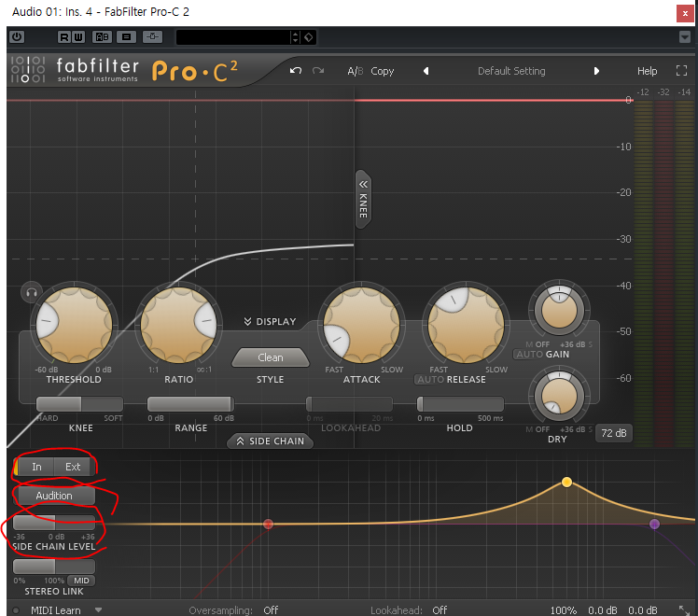Select the In side chain input

click(36, 467)
